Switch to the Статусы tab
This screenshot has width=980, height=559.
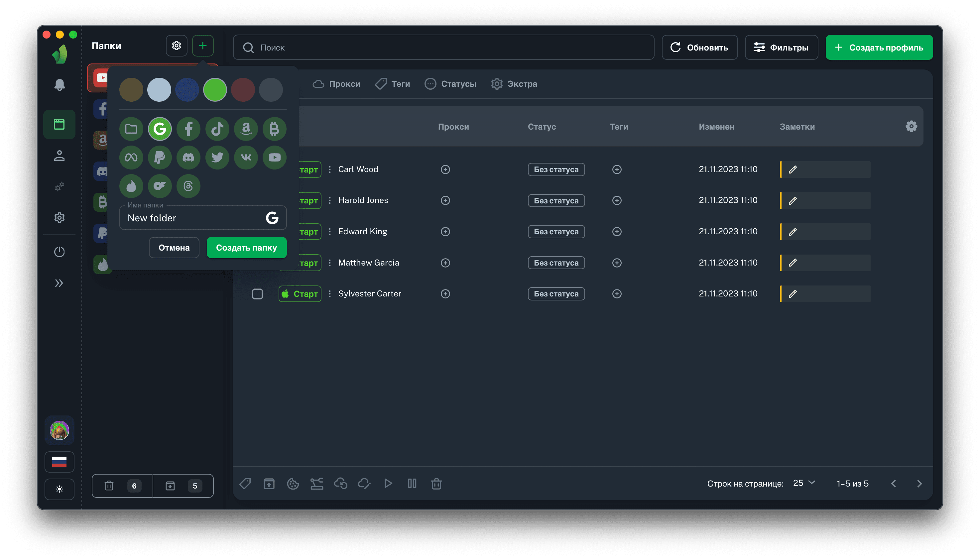coord(450,84)
